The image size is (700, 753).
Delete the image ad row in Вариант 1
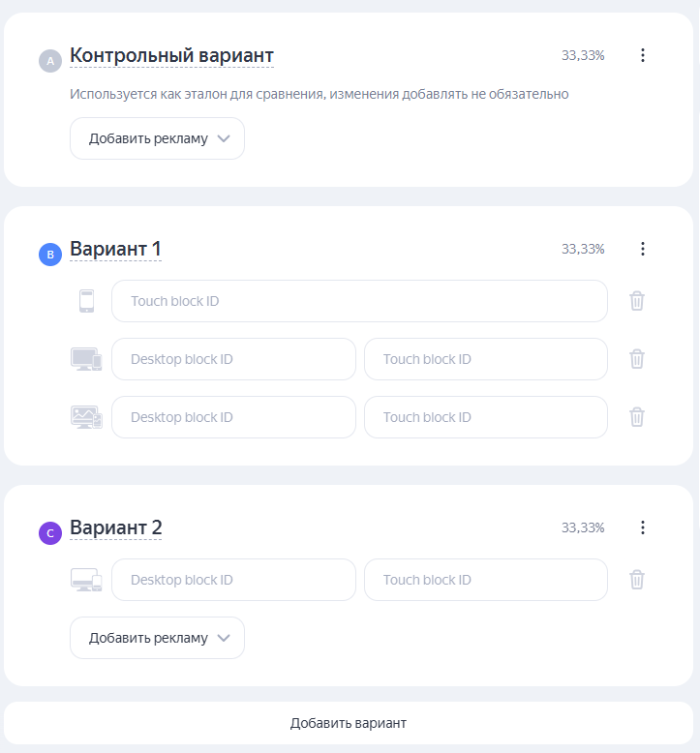click(x=636, y=417)
